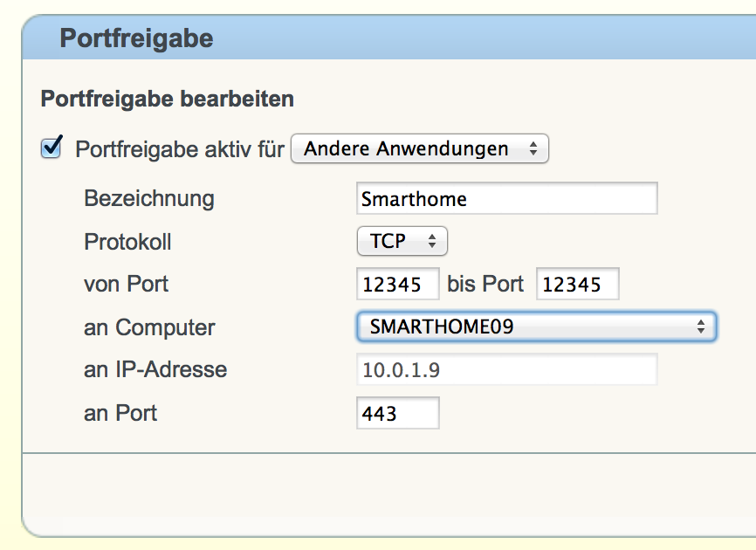Click the 'an IP-Adresse' label
The width and height of the screenshot is (756, 550).
155,369
